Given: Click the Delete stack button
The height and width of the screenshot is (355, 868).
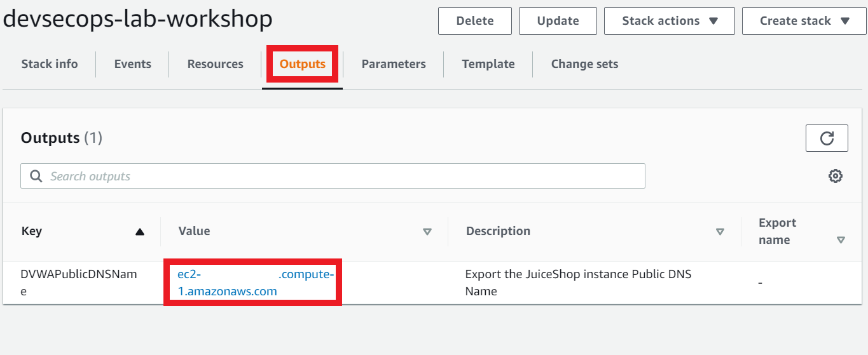Looking at the screenshot, I should [x=475, y=21].
